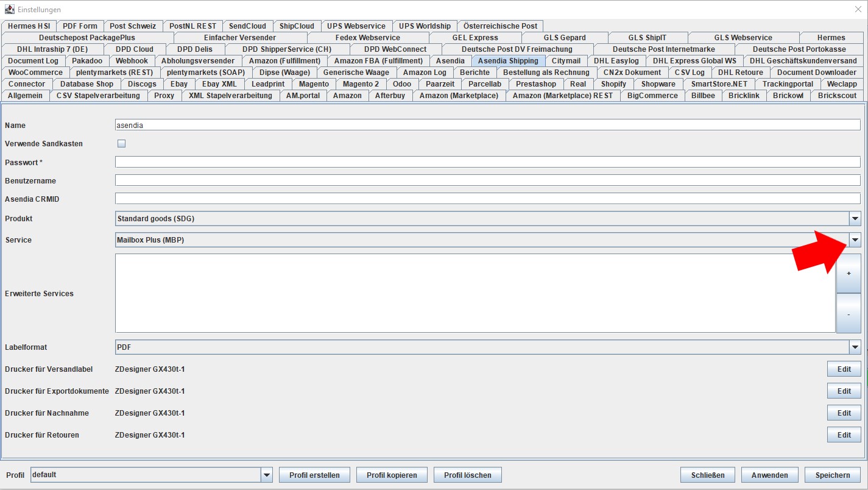
Task: Switch to the Asendia tab
Action: coord(451,61)
